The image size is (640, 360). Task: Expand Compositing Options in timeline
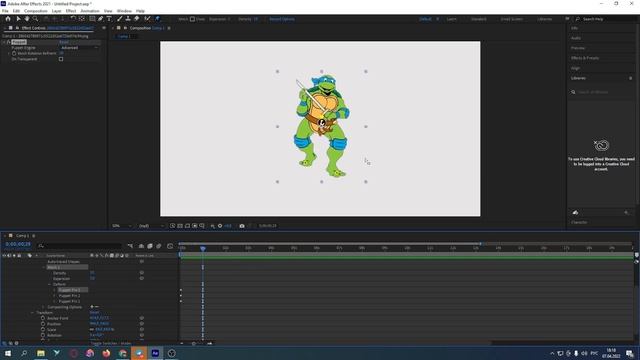click(x=44, y=307)
